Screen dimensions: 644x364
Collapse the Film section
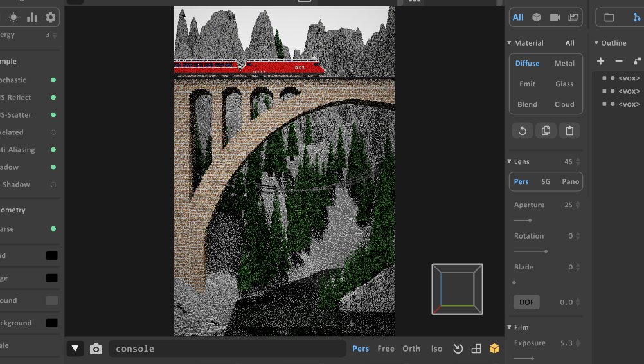click(509, 327)
